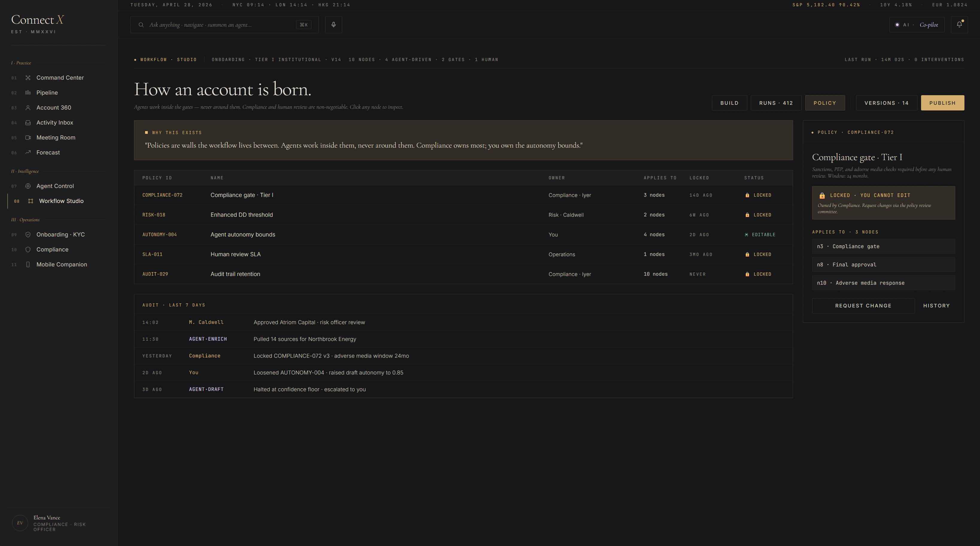
Task: Open the Versions · 14 selector
Action: tap(886, 103)
